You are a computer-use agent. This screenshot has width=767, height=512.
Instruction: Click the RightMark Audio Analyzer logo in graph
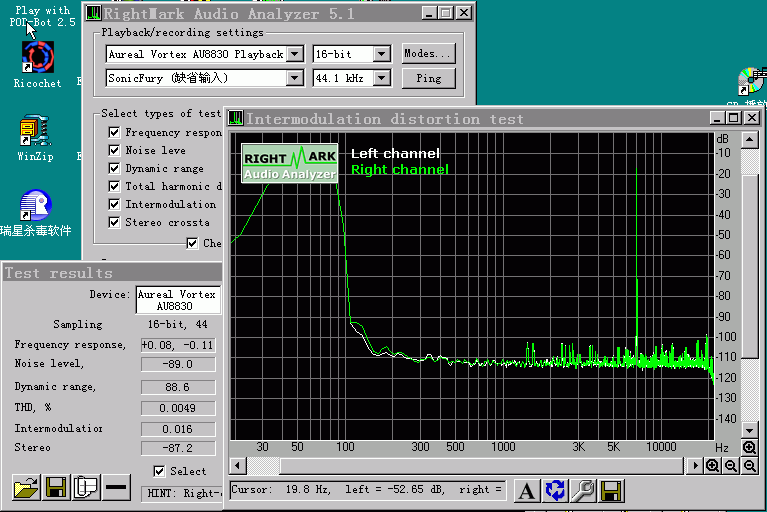coord(290,163)
